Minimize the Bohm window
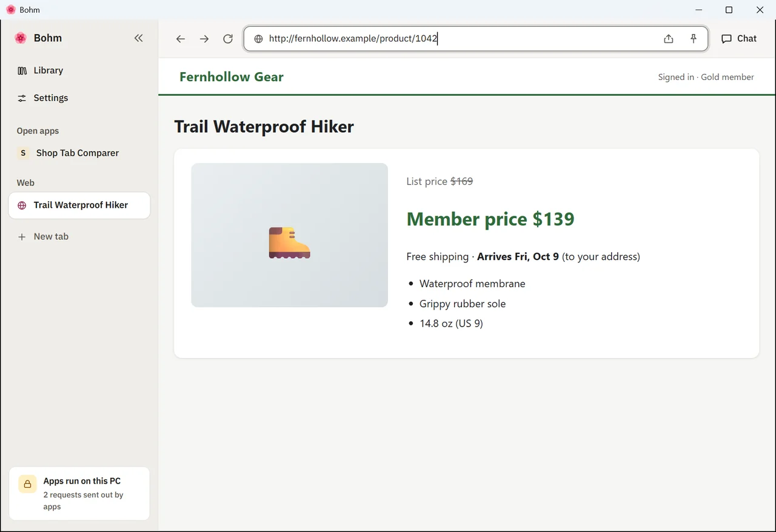Screen dimensions: 776x532 (x=698, y=10)
